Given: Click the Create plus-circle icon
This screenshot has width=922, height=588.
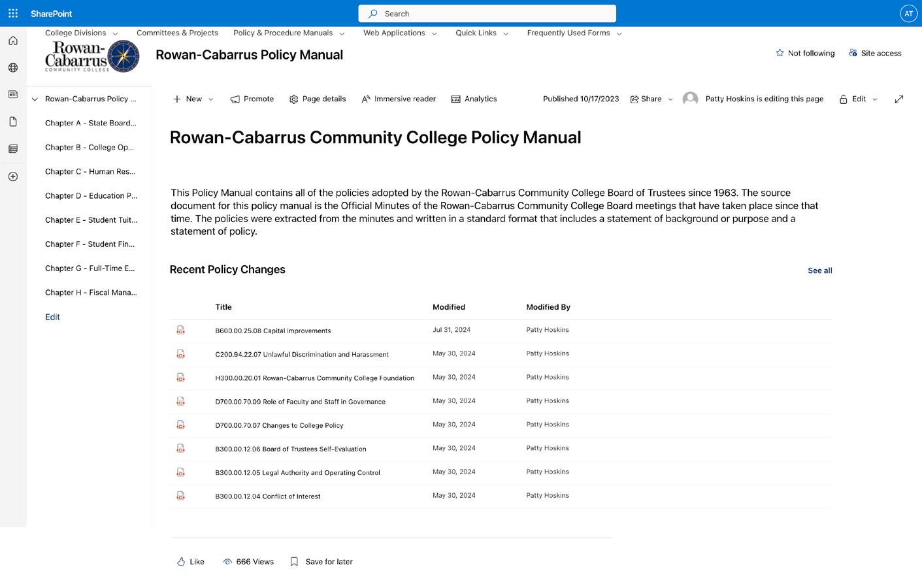Looking at the screenshot, I should tap(13, 176).
